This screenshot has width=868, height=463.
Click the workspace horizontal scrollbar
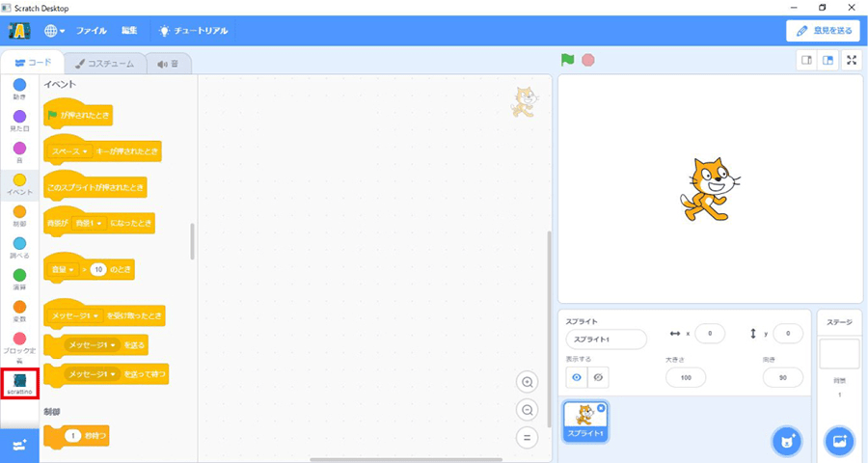(x=406, y=459)
